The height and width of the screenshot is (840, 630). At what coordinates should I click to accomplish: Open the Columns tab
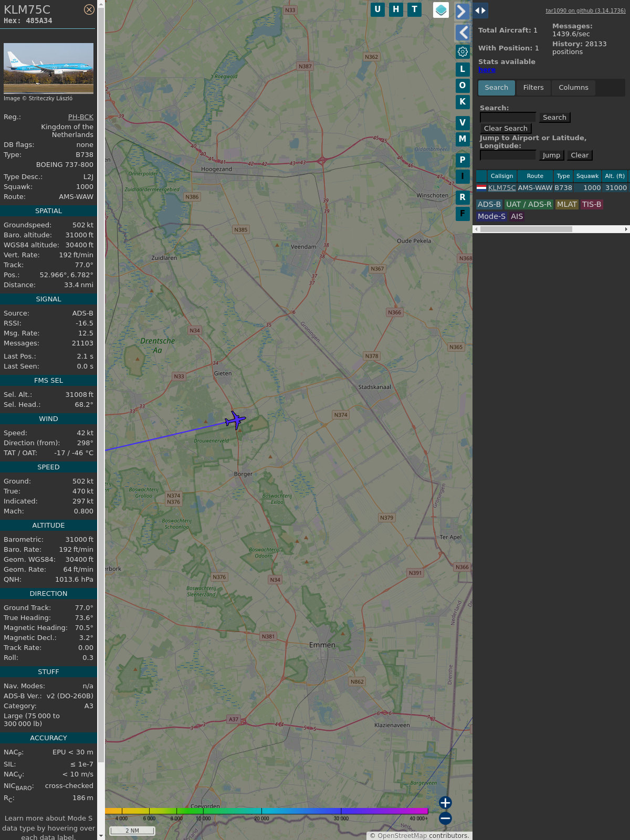click(573, 88)
